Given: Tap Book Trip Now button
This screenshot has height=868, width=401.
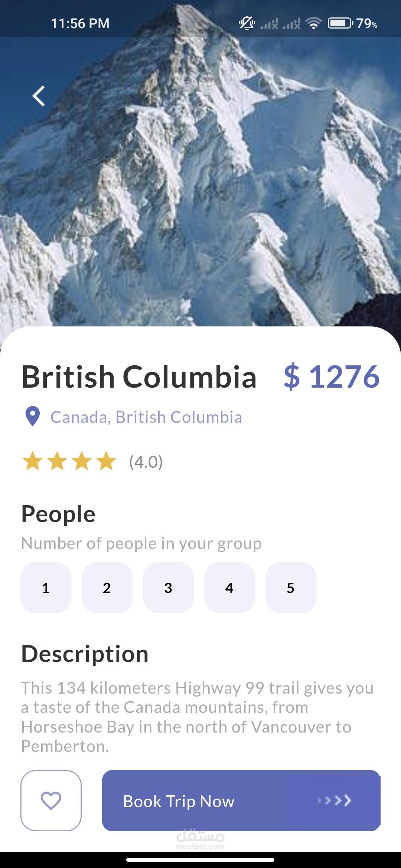Looking at the screenshot, I should pyautogui.click(x=241, y=800).
